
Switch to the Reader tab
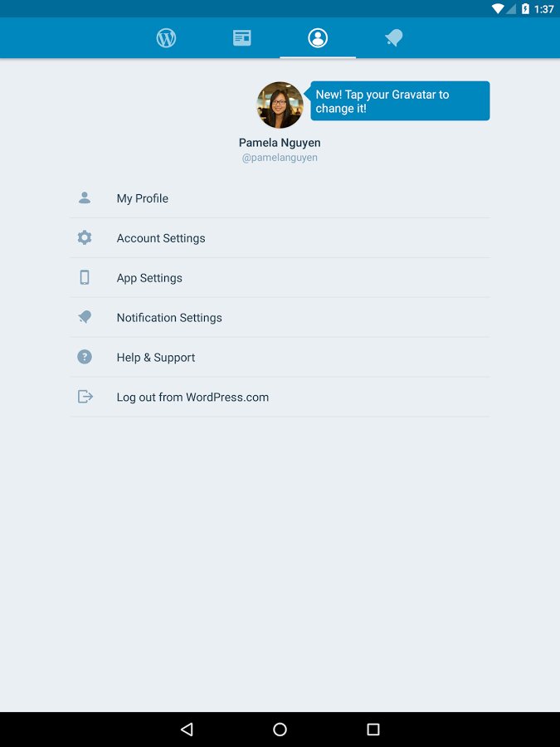(x=242, y=38)
